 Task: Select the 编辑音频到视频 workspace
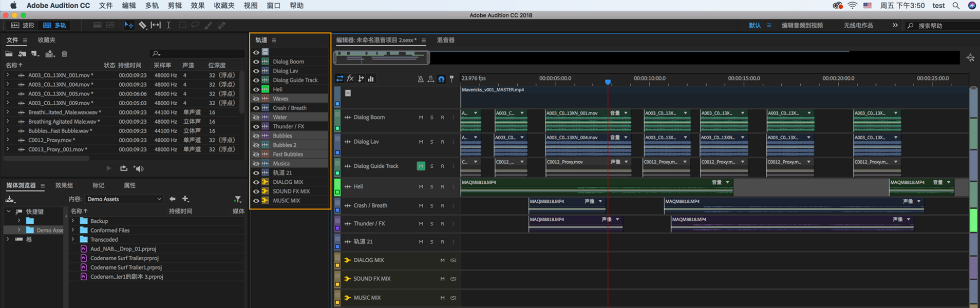[x=802, y=25]
